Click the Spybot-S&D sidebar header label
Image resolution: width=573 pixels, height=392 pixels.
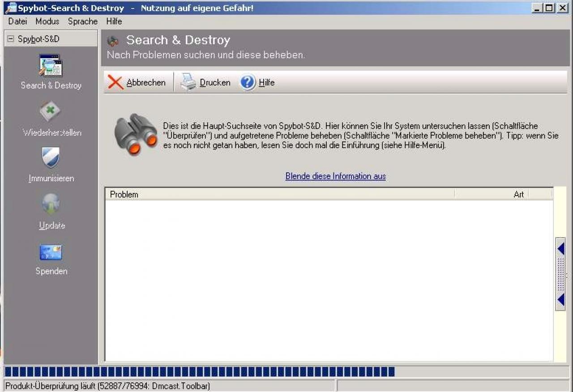click(x=38, y=39)
